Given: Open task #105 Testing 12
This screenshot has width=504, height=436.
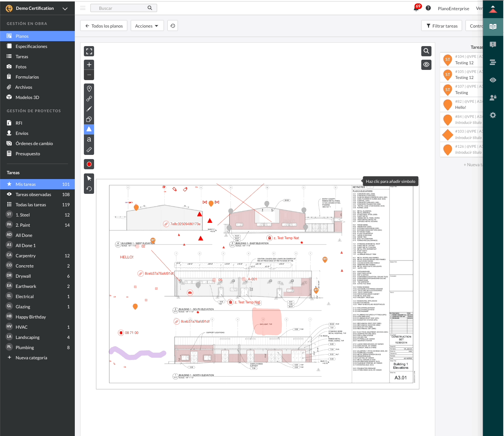Looking at the screenshot, I should pyautogui.click(x=462, y=75).
